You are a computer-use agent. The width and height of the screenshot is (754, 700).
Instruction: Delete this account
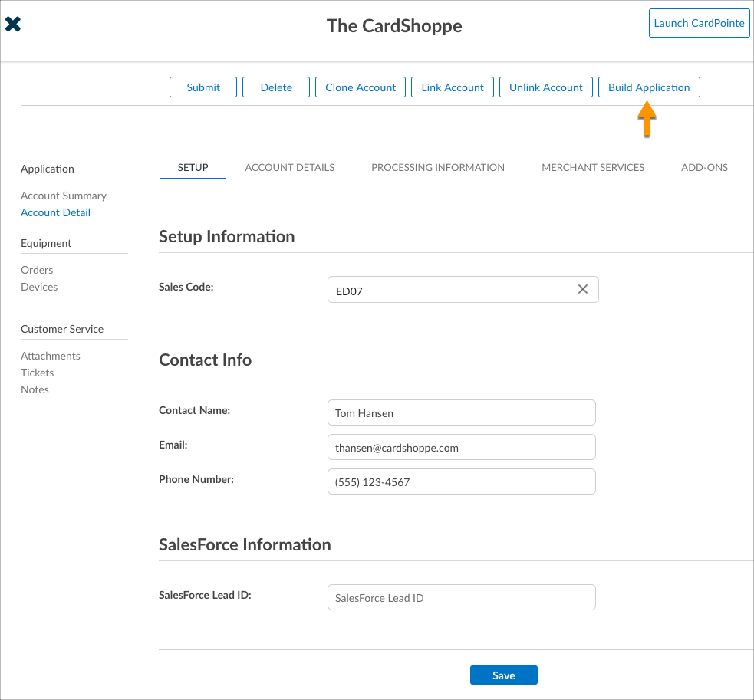pos(275,87)
